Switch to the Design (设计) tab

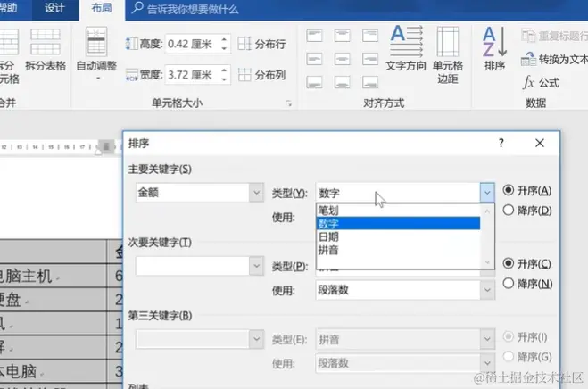pyautogui.click(x=54, y=8)
